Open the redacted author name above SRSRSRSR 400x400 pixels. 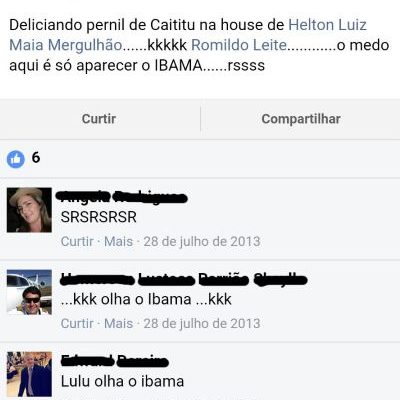[x=124, y=197]
